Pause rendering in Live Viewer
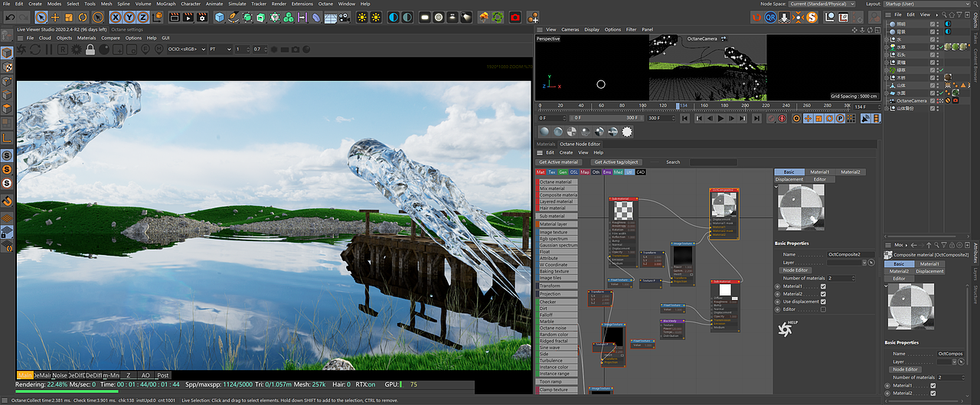Viewport: 980px width, 405px height. (x=48, y=49)
